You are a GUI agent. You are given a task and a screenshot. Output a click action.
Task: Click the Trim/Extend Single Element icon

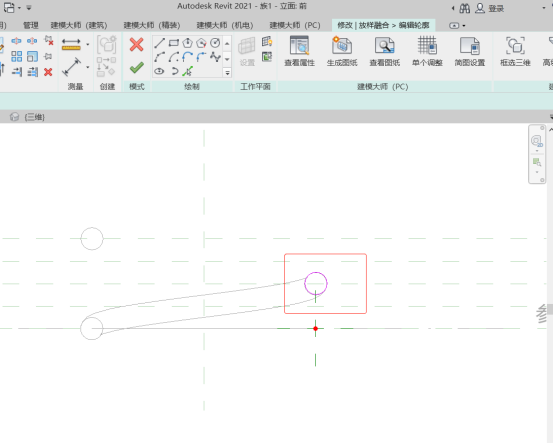click(x=17, y=72)
